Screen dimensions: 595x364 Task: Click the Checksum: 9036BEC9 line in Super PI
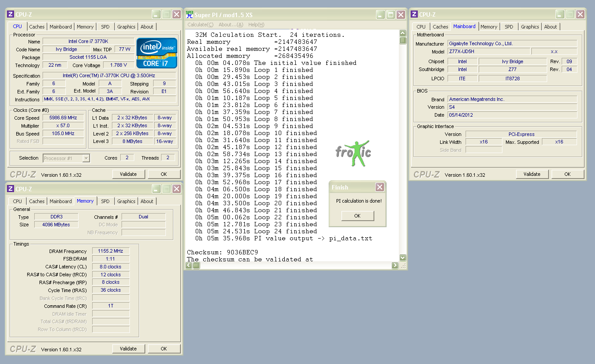pyautogui.click(x=222, y=252)
